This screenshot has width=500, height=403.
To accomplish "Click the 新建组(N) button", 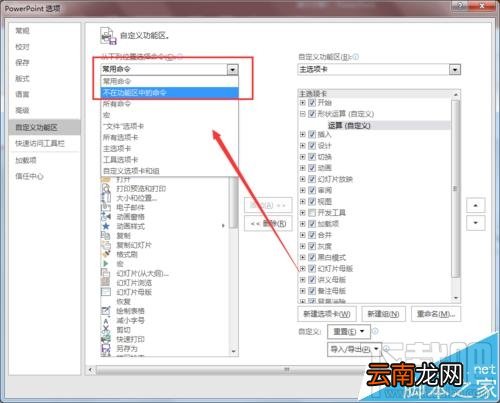I will tap(383, 314).
